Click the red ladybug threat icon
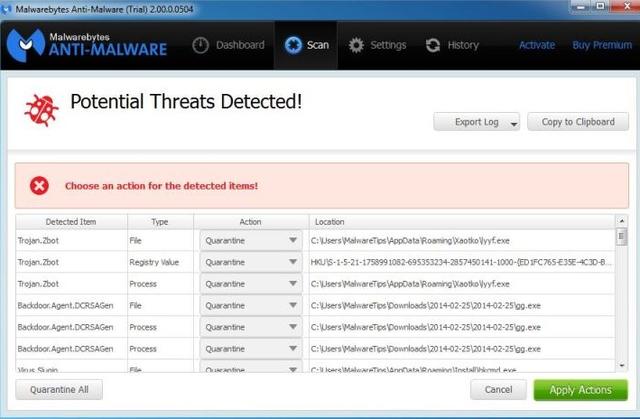640x419 pixels. (x=41, y=110)
